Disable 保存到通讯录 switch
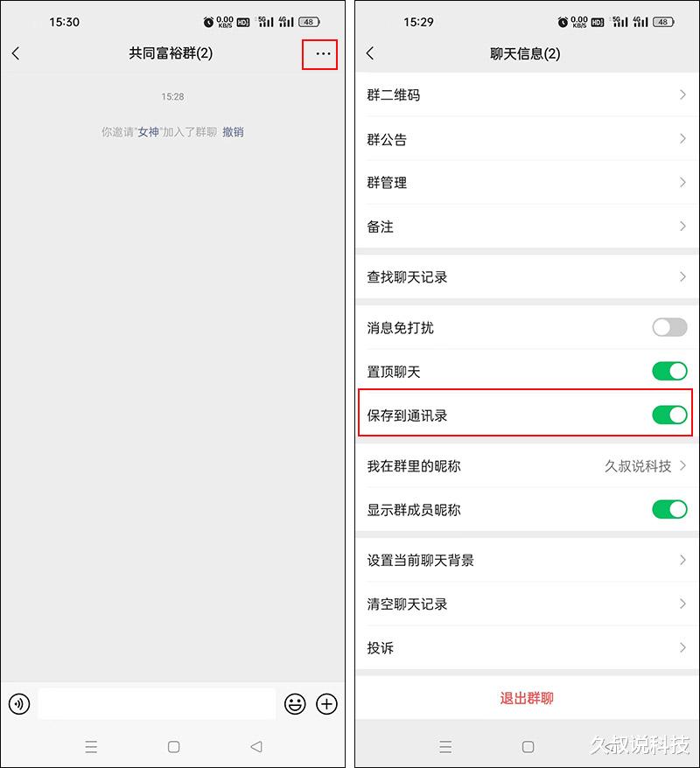The width and height of the screenshot is (700, 768). pos(669,415)
